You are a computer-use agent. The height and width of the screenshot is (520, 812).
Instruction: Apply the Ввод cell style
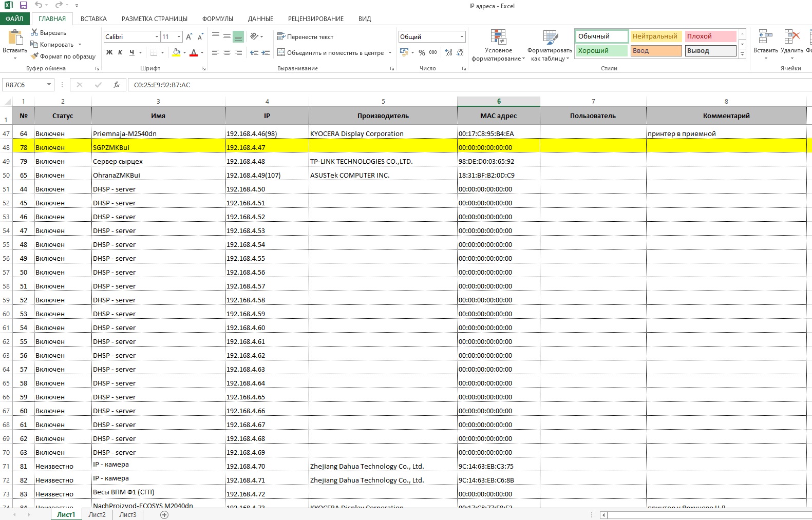point(655,50)
